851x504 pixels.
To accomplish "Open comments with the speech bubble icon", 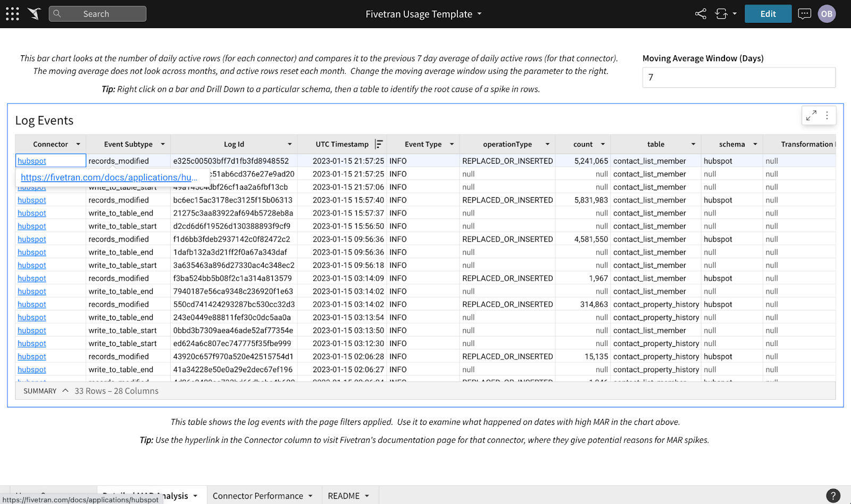I will pos(804,13).
